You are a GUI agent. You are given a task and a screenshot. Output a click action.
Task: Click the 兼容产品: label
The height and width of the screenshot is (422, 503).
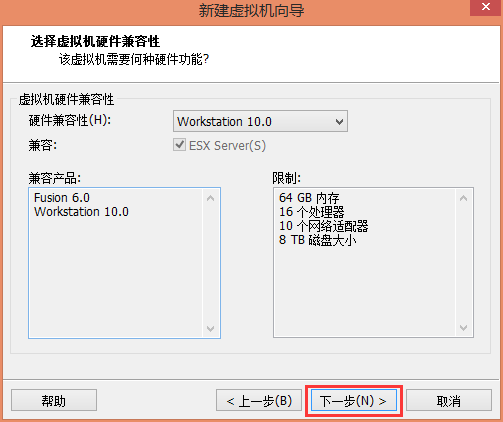pos(55,178)
